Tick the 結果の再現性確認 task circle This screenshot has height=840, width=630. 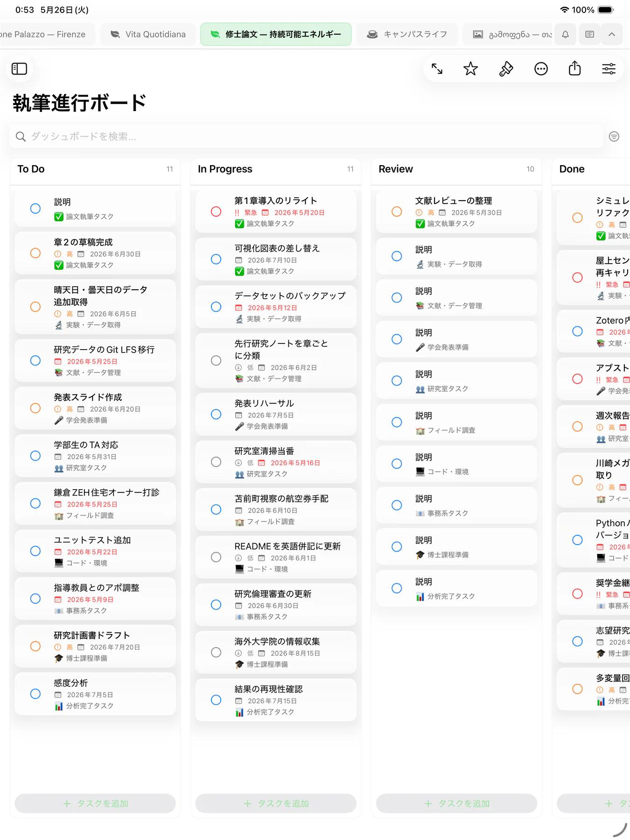tap(216, 700)
